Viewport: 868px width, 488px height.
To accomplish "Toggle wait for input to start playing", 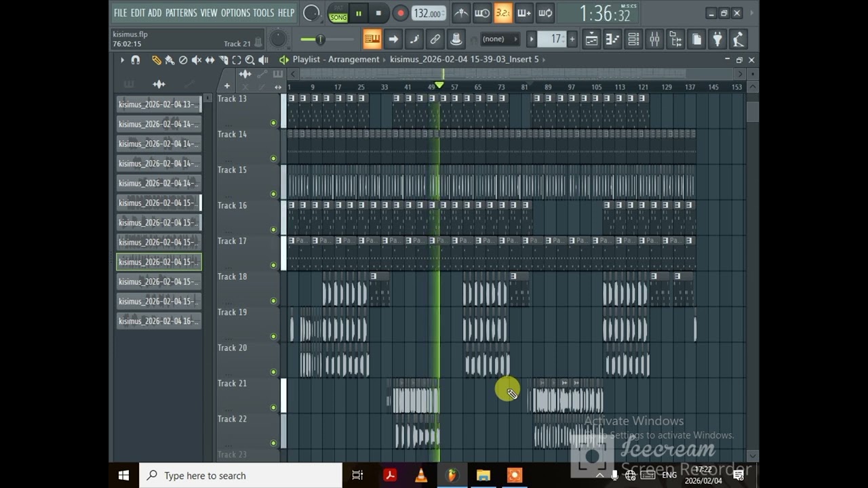I will (x=481, y=13).
